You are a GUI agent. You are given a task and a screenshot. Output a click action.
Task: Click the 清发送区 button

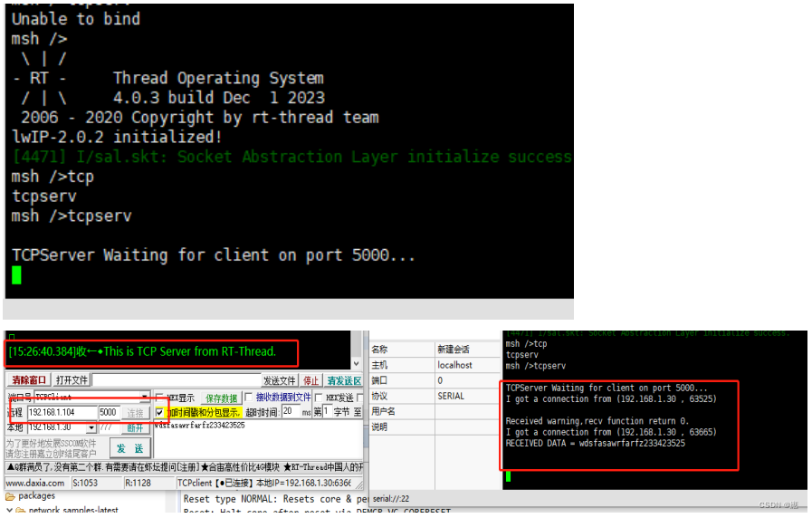tap(344, 380)
